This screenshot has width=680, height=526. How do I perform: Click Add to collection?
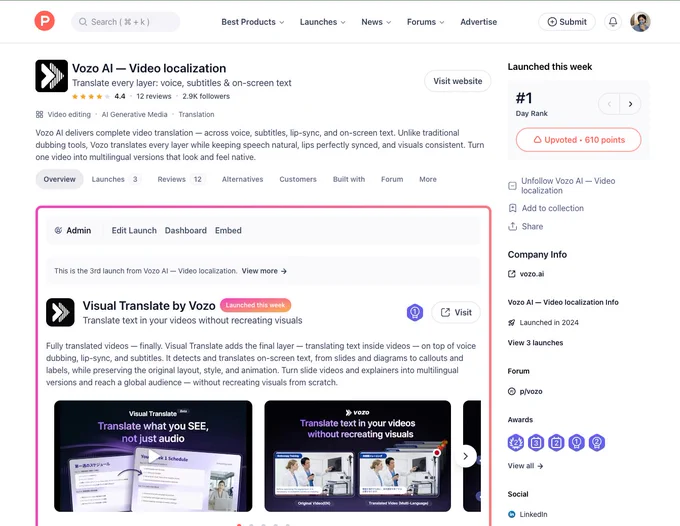tap(546, 208)
